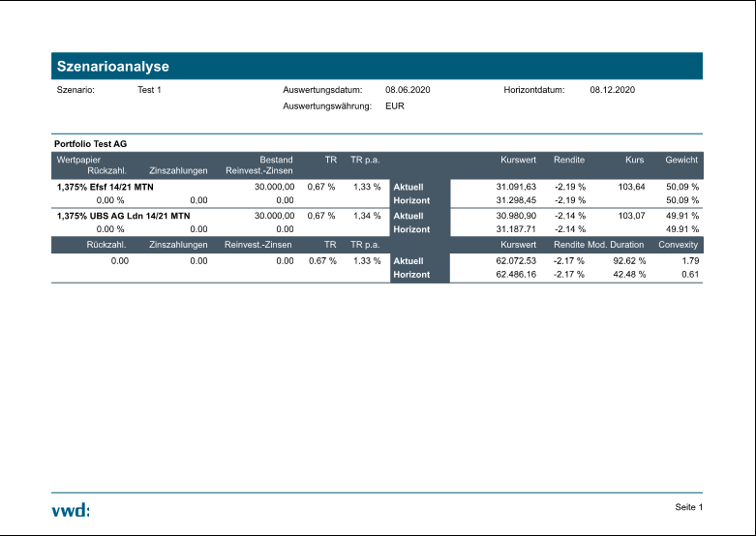The width and height of the screenshot is (756, 536).
Task: Select the Efsf Kurs value 103,64
Action: click(x=631, y=187)
